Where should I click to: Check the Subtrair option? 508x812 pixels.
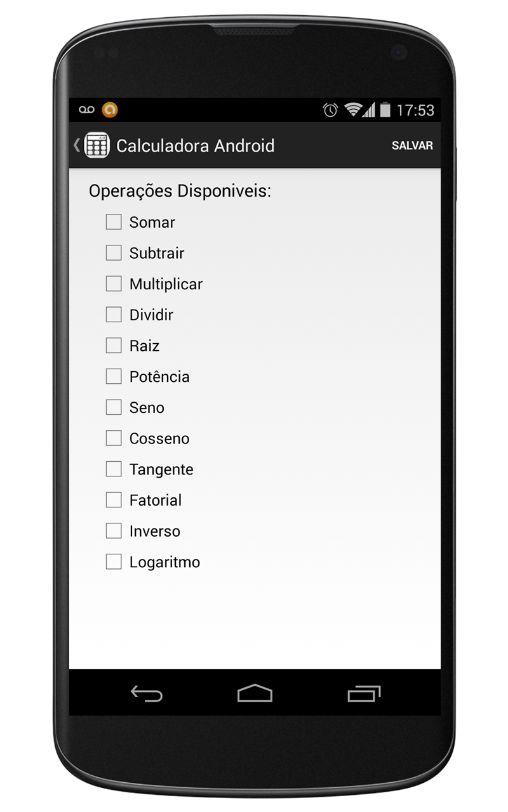[113, 252]
